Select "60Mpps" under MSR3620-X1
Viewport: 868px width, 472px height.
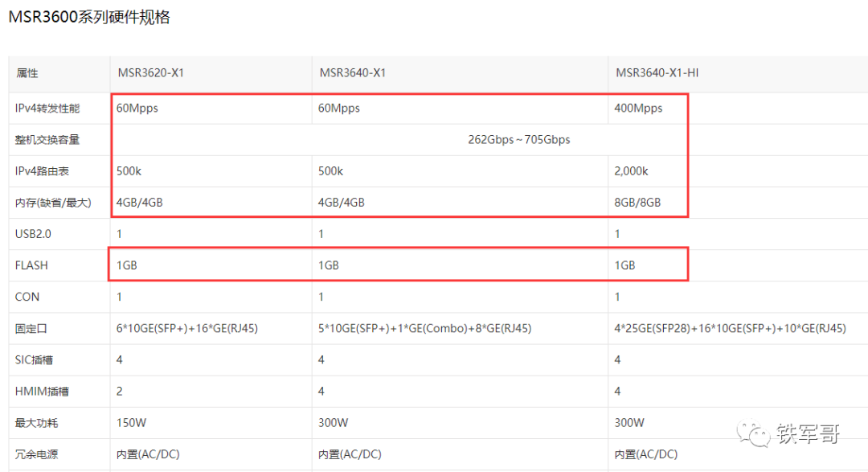point(137,109)
